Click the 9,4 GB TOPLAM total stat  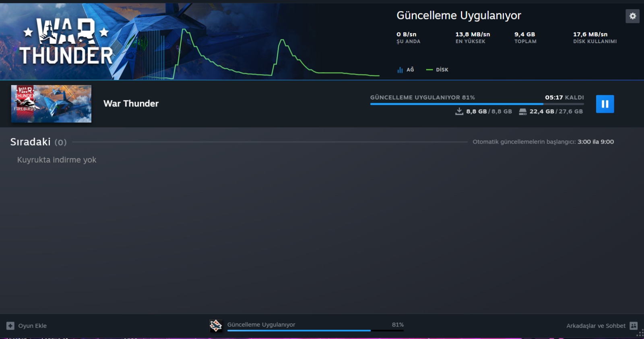click(x=525, y=37)
